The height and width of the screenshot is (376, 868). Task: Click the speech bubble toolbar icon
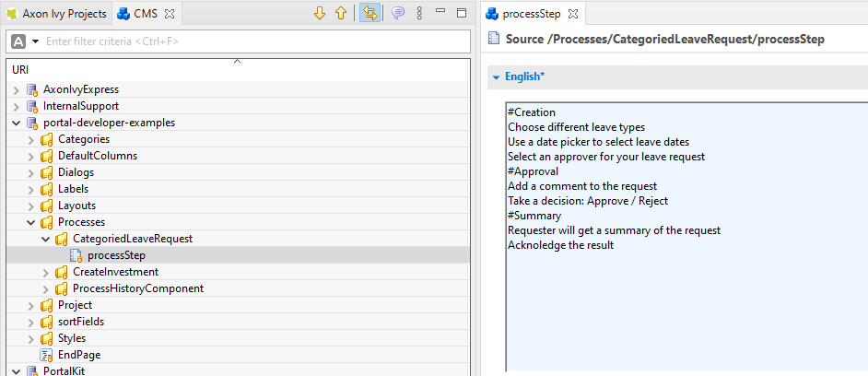397,13
